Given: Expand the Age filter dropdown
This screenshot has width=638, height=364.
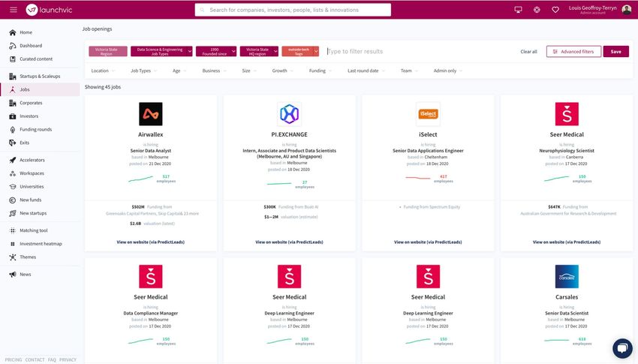Looking at the screenshot, I should click(x=179, y=71).
